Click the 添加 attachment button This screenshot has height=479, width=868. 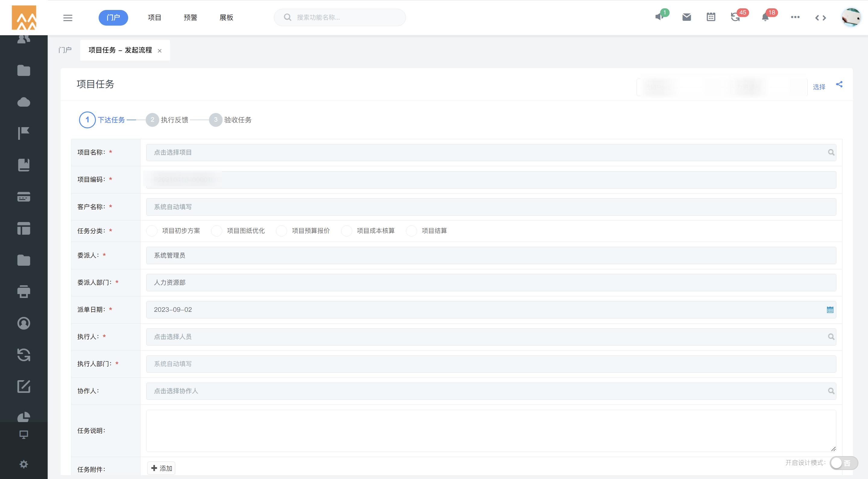coord(161,468)
